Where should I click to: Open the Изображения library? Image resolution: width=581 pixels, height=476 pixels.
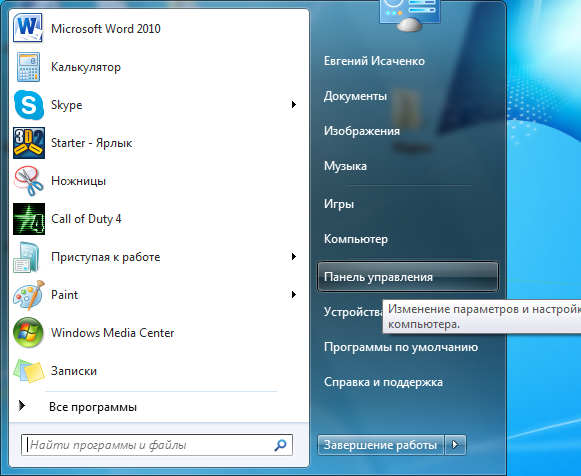click(362, 131)
